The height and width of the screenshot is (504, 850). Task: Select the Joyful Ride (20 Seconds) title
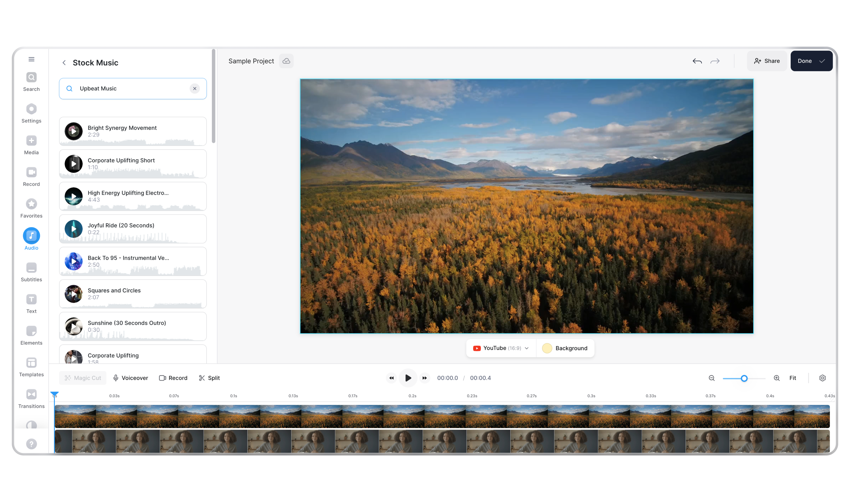click(x=121, y=225)
